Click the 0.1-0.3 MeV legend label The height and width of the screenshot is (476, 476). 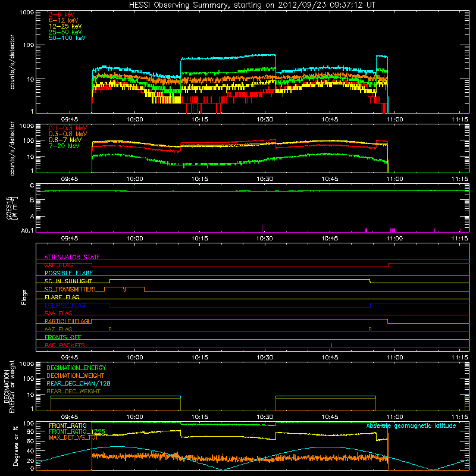[68, 128]
